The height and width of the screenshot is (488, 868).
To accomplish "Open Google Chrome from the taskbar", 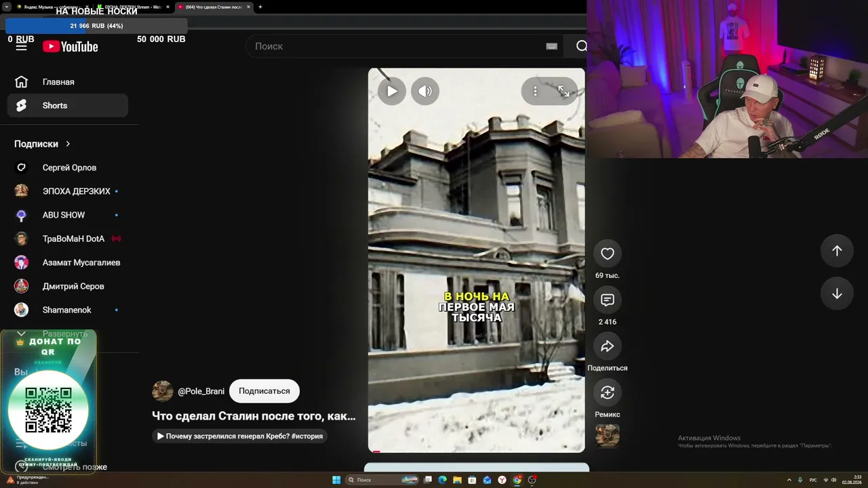I will click(517, 480).
